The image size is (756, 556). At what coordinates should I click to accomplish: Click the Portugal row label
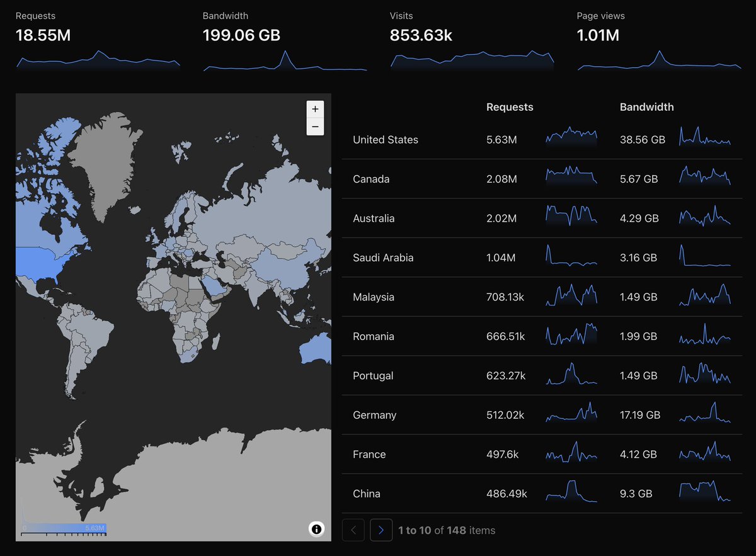point(373,375)
